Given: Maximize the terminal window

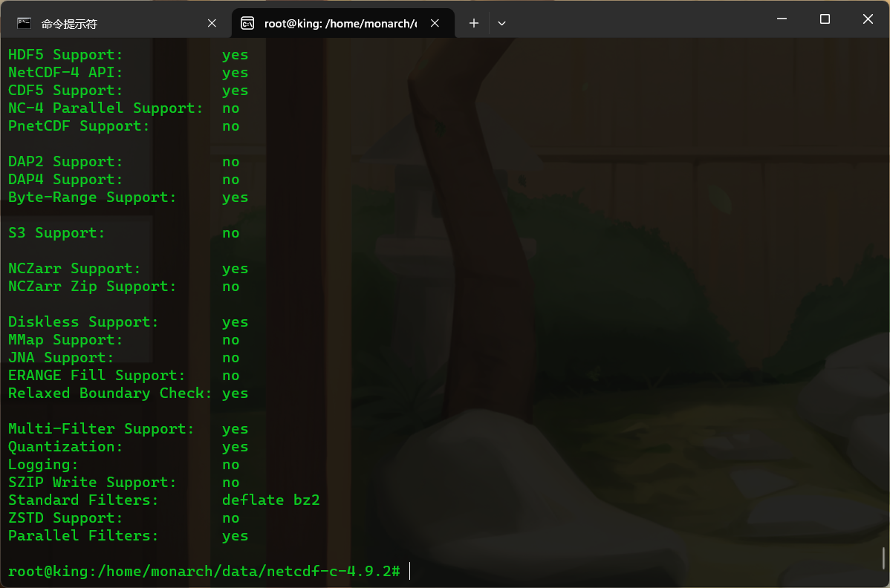Looking at the screenshot, I should (825, 19).
